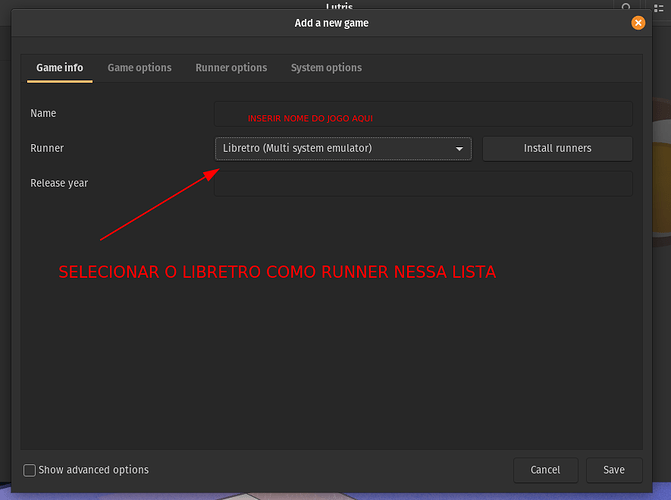Close the Add a new game dialog
The width and height of the screenshot is (671, 500).
638,23
